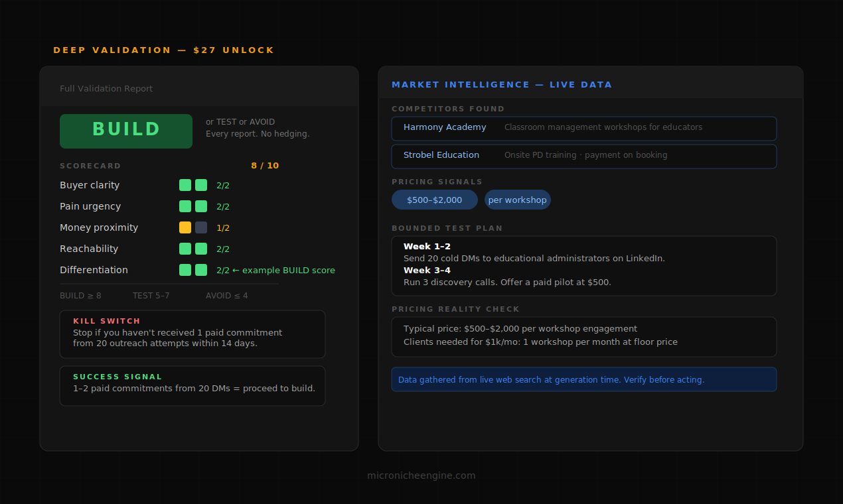Click the Reachability label
843x504 pixels.
89,249
